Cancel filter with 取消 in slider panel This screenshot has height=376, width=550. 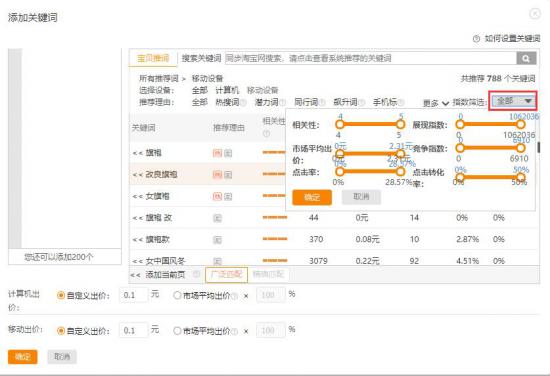point(361,197)
